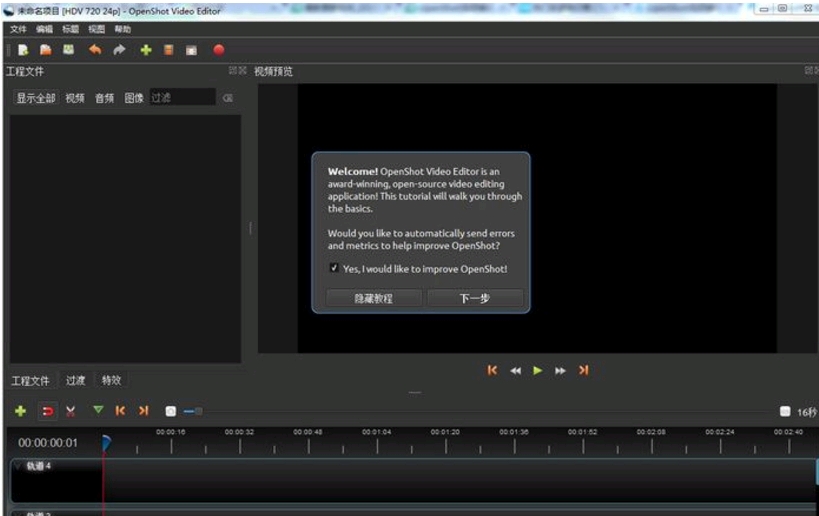
Task: Undo the last action using the orange arrow
Action: (x=95, y=50)
